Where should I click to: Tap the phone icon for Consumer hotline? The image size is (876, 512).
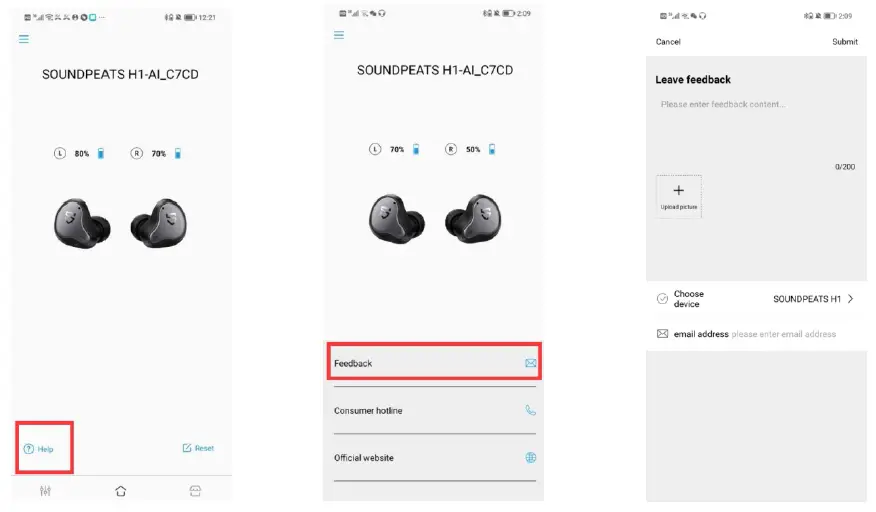click(x=531, y=410)
